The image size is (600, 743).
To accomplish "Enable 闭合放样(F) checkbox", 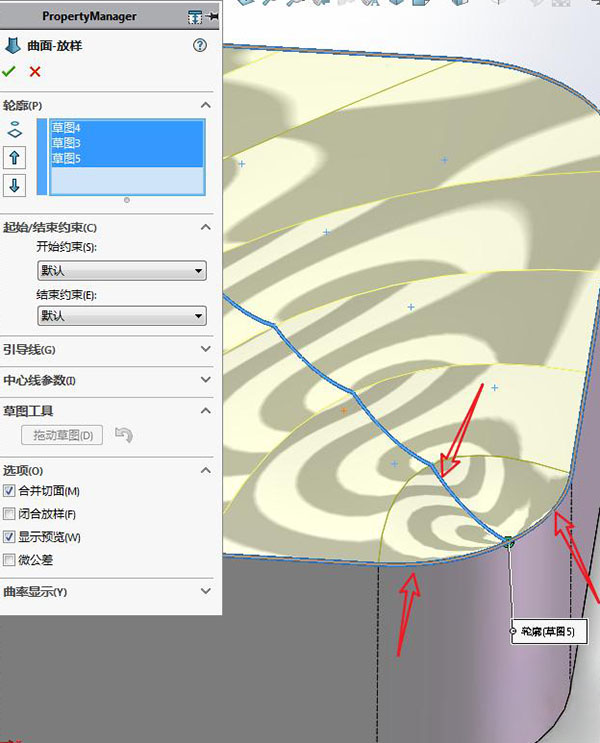I will click(x=9, y=514).
